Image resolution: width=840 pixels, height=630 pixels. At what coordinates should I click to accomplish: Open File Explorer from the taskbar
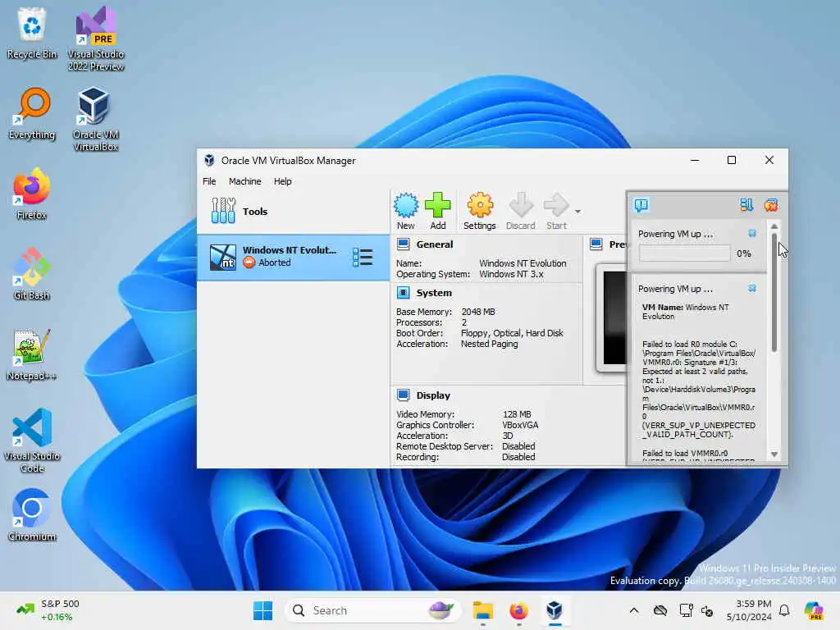pos(482,610)
